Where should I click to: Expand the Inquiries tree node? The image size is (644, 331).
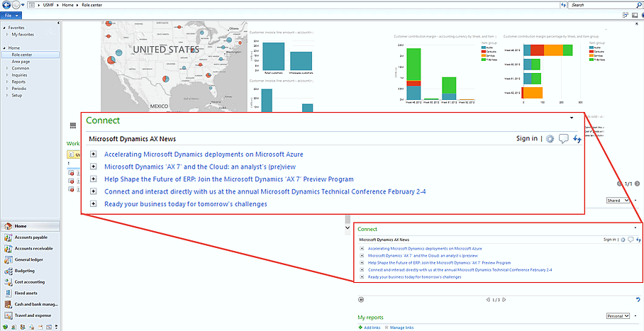(7, 75)
